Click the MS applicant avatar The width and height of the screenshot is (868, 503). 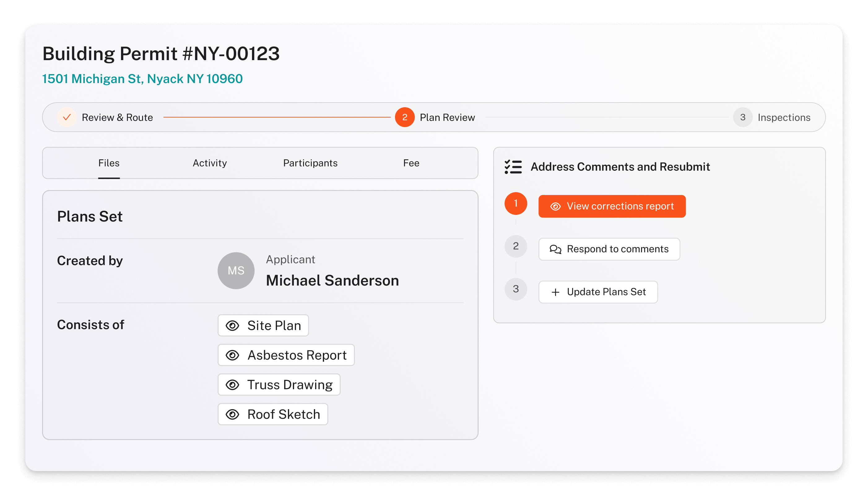(x=236, y=271)
